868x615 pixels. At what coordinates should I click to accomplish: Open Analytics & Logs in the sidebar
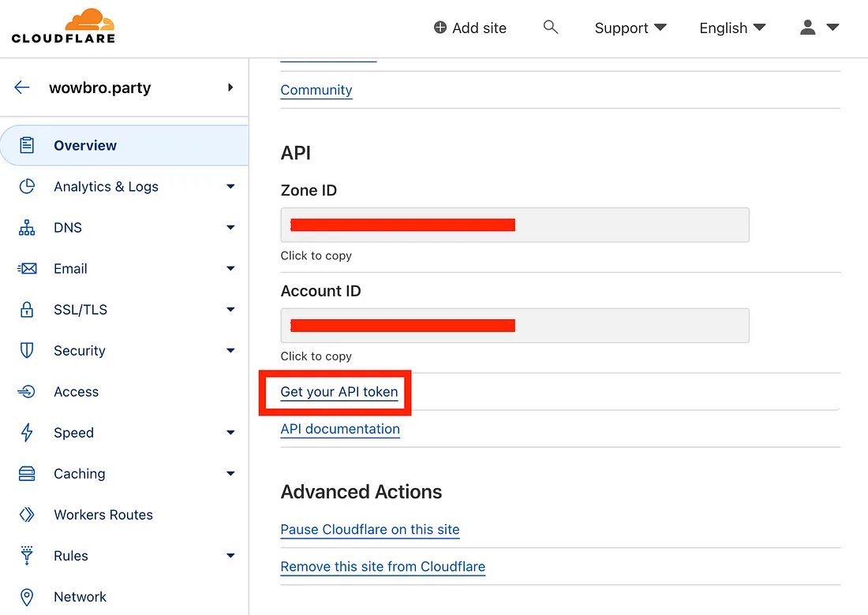coord(125,186)
